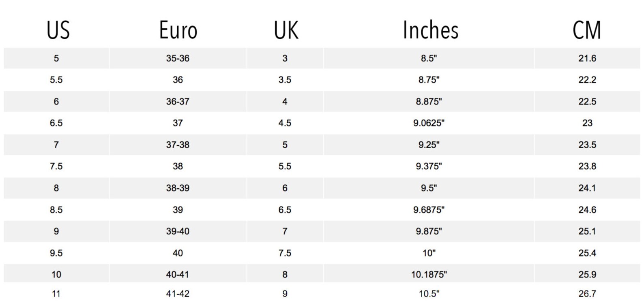The height and width of the screenshot is (305, 644).
Task: Click the Inches column header
Action: coord(430,30)
